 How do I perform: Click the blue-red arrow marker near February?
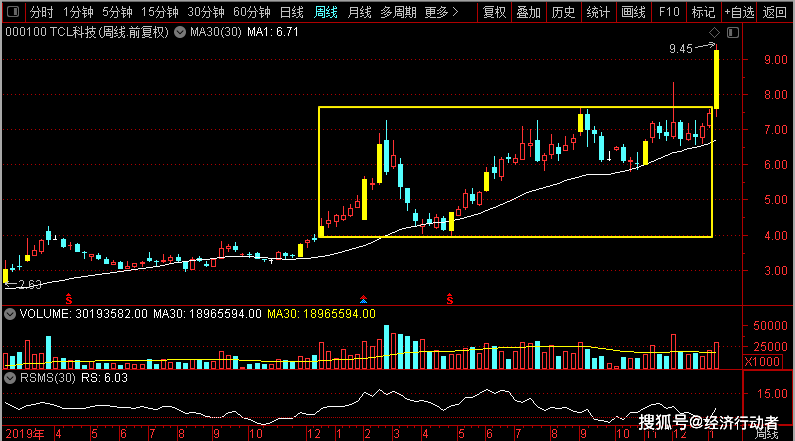[x=363, y=299]
